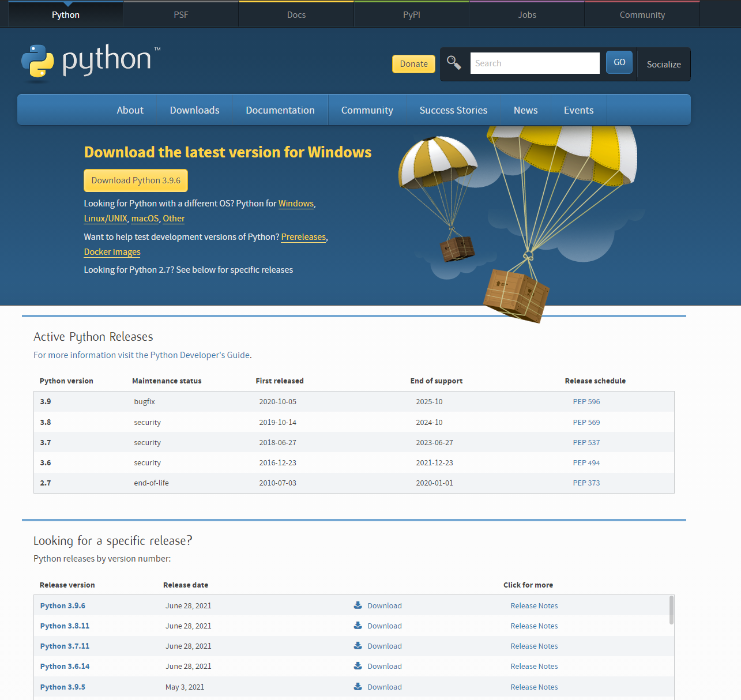
Task: Click the 2.7 version cell
Action: 46,483
